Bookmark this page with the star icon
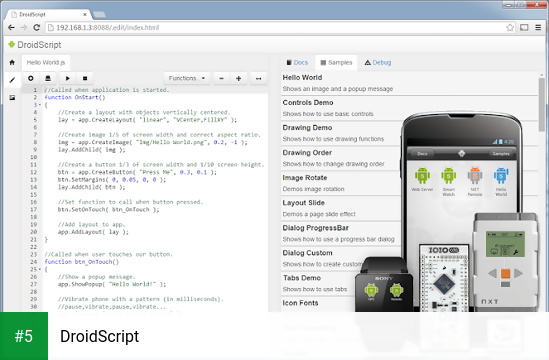This screenshot has width=549, height=360. click(x=510, y=27)
